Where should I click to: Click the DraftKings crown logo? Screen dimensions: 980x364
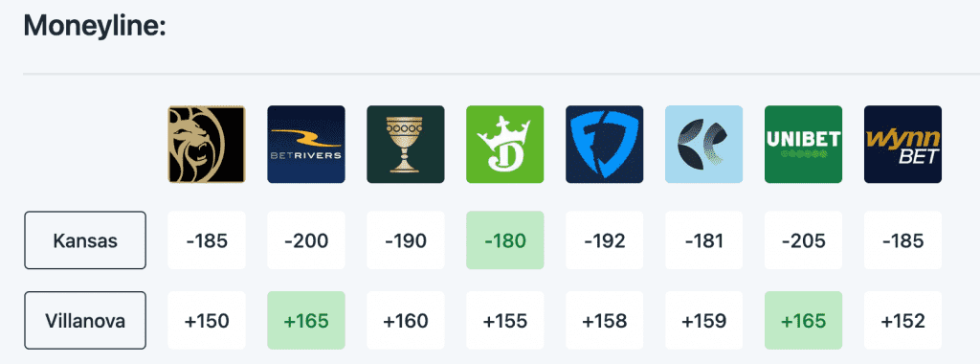[x=505, y=145]
